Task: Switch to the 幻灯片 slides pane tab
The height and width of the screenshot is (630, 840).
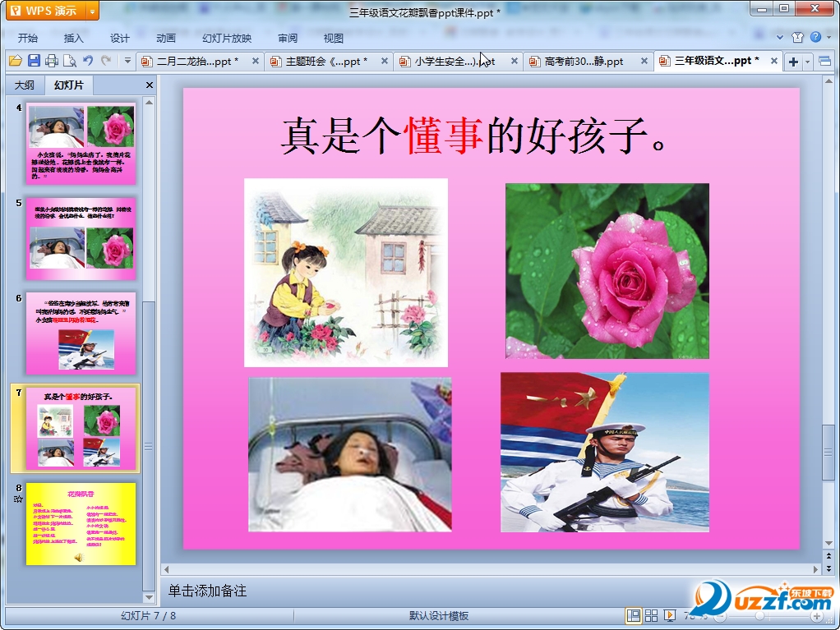Action: click(x=68, y=85)
